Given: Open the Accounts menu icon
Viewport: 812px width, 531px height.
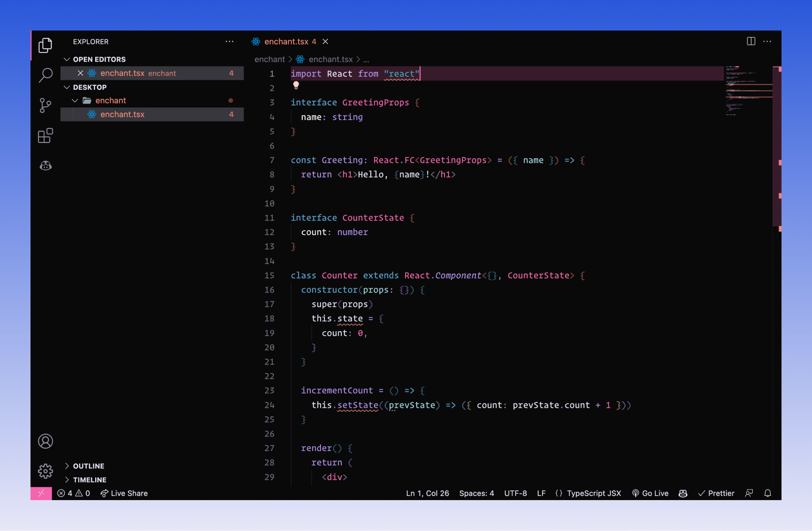Looking at the screenshot, I should (x=45, y=441).
